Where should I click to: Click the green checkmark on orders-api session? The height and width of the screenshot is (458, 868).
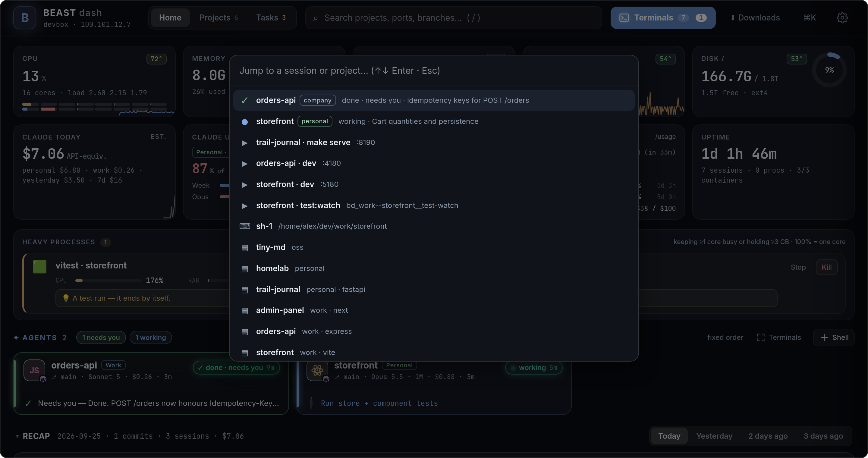point(245,100)
